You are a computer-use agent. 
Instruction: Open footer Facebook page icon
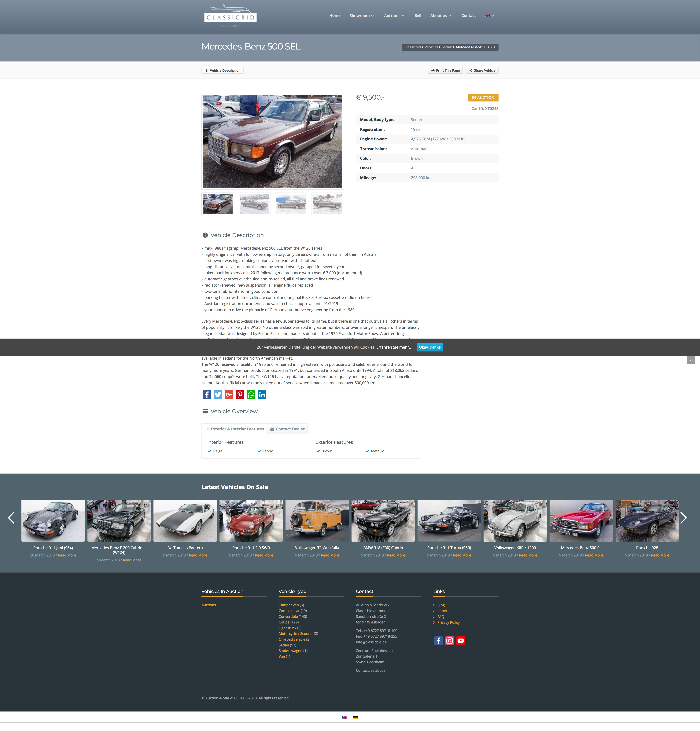coord(439,641)
